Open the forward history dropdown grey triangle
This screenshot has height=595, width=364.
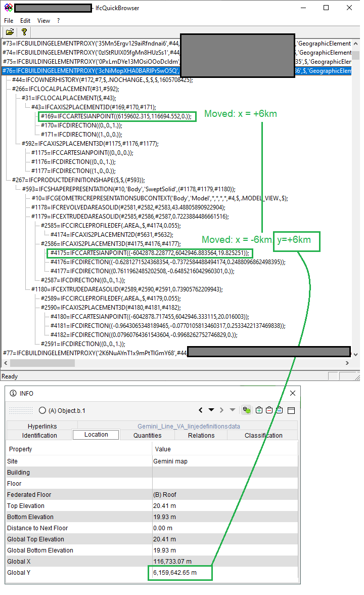pos(233,410)
